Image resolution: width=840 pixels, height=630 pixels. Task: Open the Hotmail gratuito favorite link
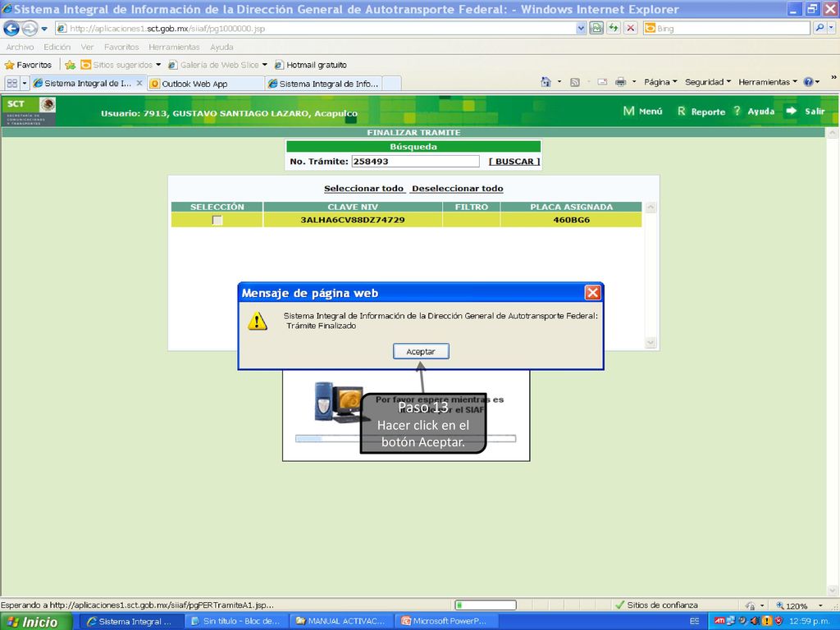(311, 65)
